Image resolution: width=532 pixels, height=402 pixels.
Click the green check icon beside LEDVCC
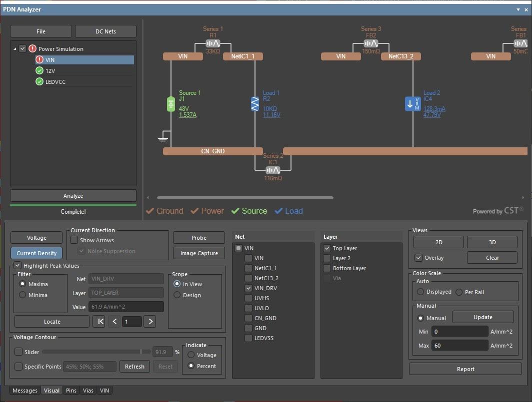pos(39,82)
